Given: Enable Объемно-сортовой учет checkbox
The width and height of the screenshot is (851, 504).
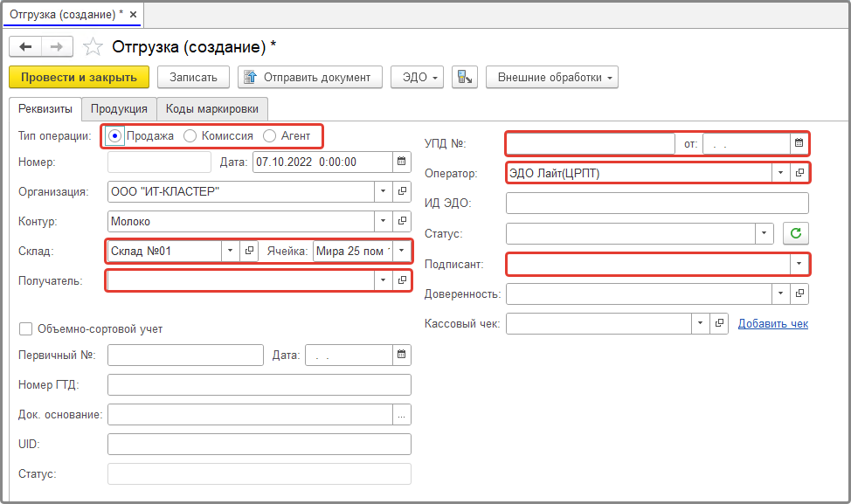Looking at the screenshot, I should click(x=25, y=328).
